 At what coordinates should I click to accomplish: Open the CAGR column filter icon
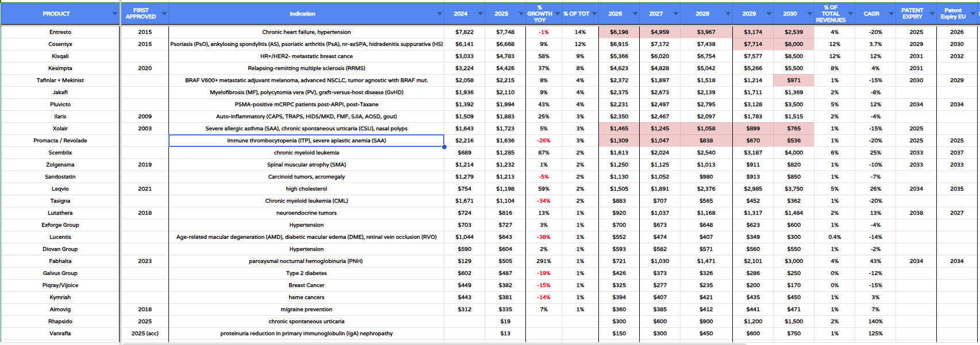click(x=891, y=14)
